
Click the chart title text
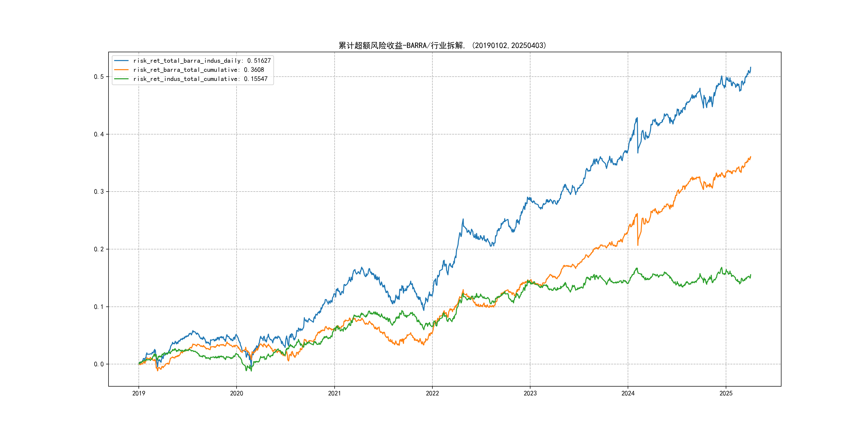pos(442,46)
